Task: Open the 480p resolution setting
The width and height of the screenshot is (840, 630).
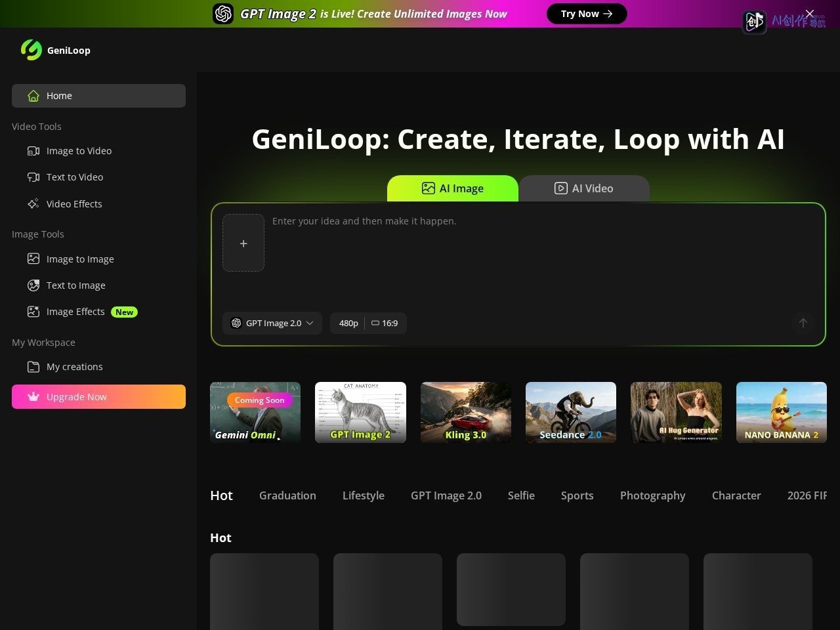Action: 348,323
